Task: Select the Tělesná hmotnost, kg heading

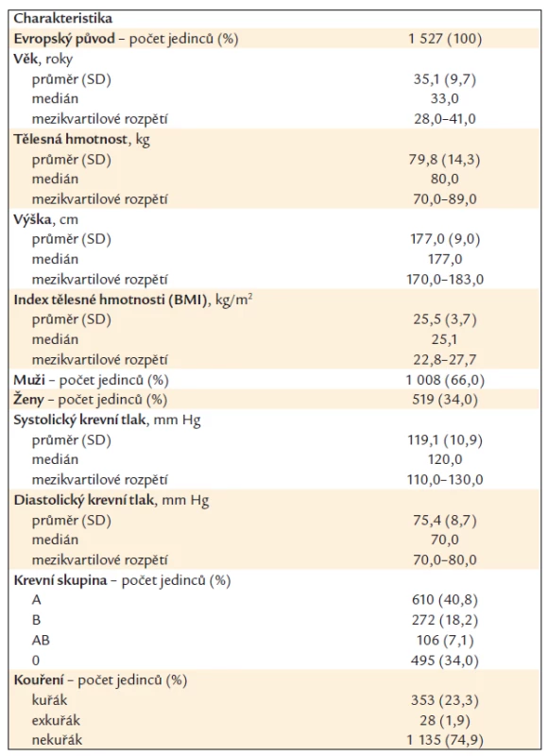Action: coord(81,139)
